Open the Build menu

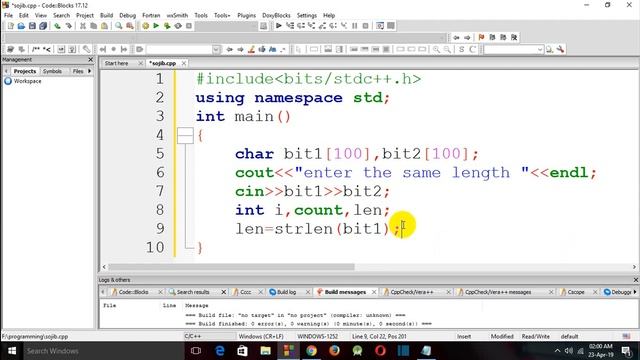click(106, 15)
